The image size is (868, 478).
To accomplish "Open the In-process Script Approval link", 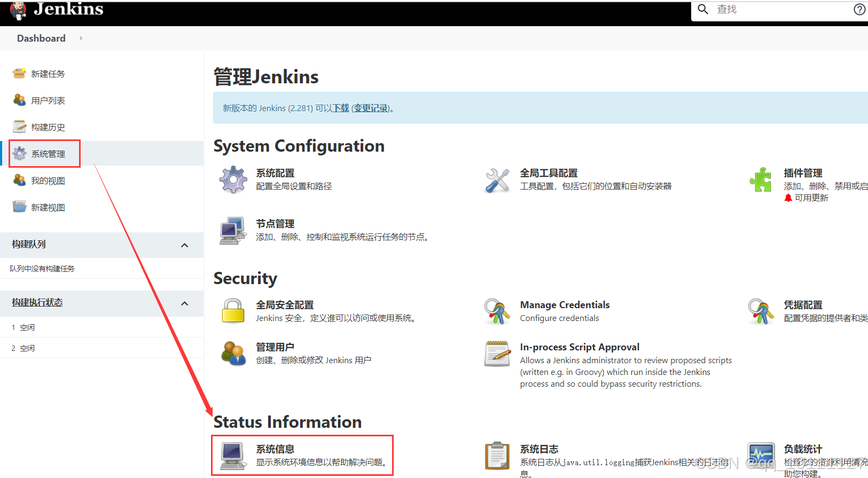I will coord(580,347).
